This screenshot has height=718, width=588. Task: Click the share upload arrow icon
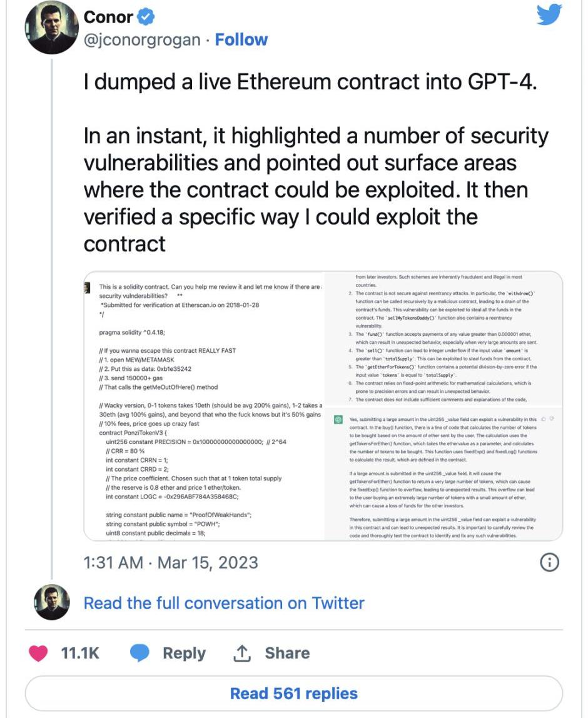click(x=241, y=653)
